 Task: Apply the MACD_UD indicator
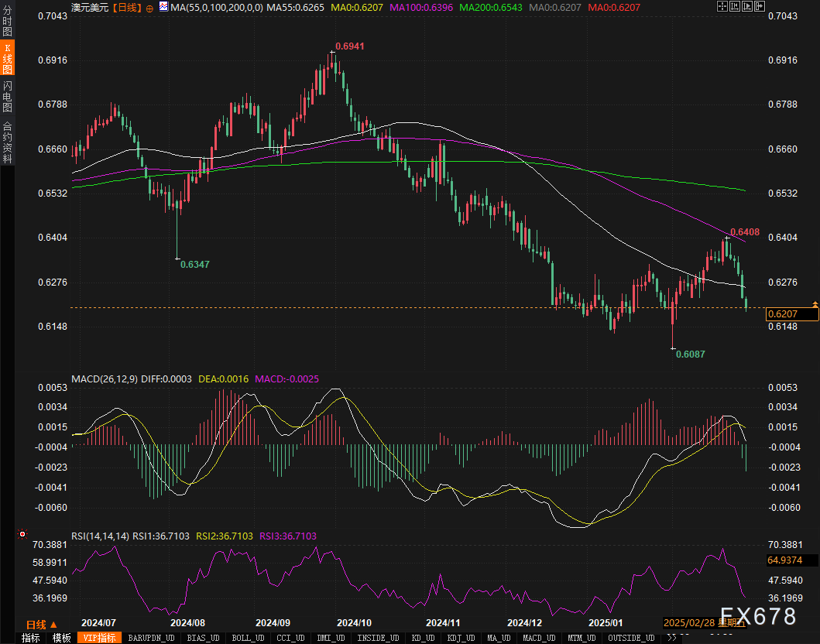click(x=538, y=638)
